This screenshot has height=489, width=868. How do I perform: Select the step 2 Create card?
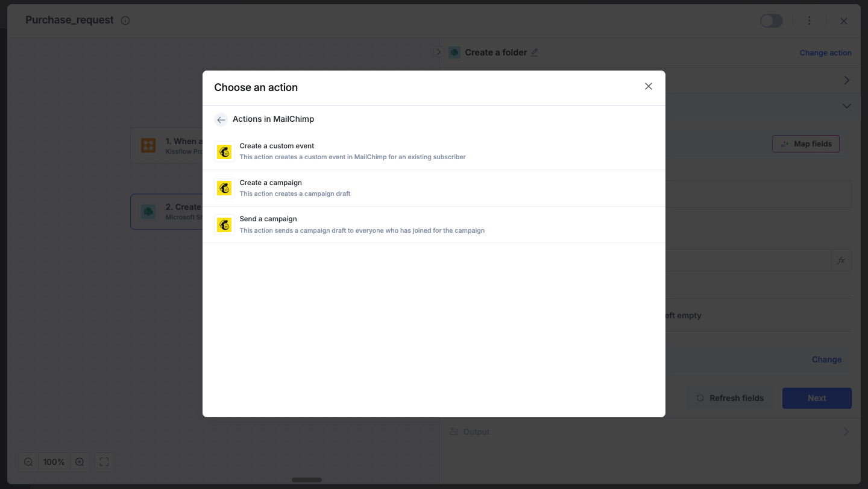[x=167, y=212]
